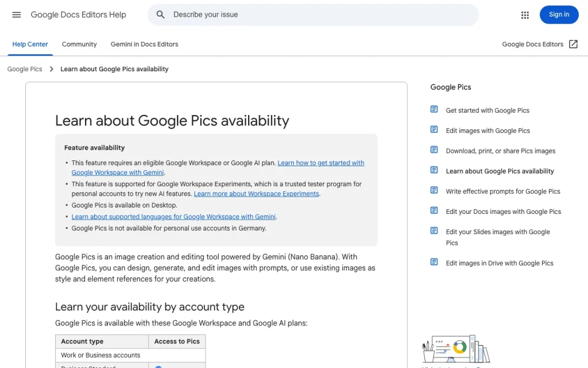Open Edit images in Drive with Google Pics
Image resolution: width=588 pixels, height=368 pixels.
click(x=500, y=263)
